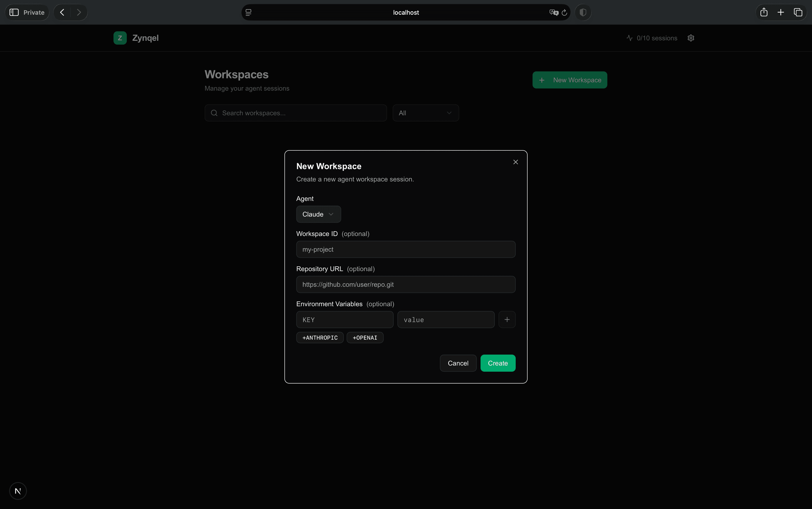Show the tab overview icon
Image resolution: width=812 pixels, height=509 pixels.
[798, 12]
